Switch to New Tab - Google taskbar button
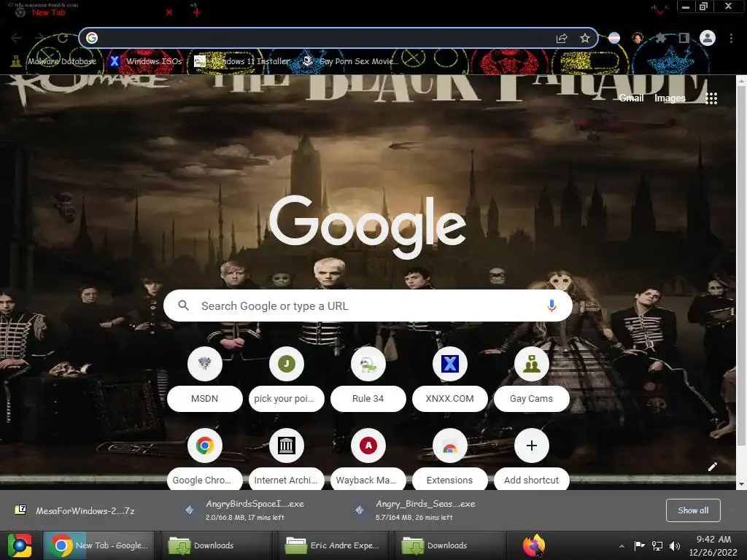This screenshot has width=747, height=560. tap(99, 545)
